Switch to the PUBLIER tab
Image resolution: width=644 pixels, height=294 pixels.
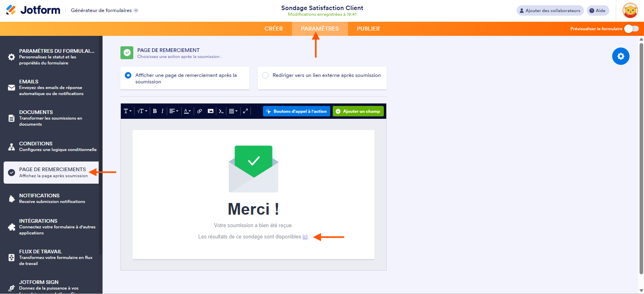click(x=368, y=29)
